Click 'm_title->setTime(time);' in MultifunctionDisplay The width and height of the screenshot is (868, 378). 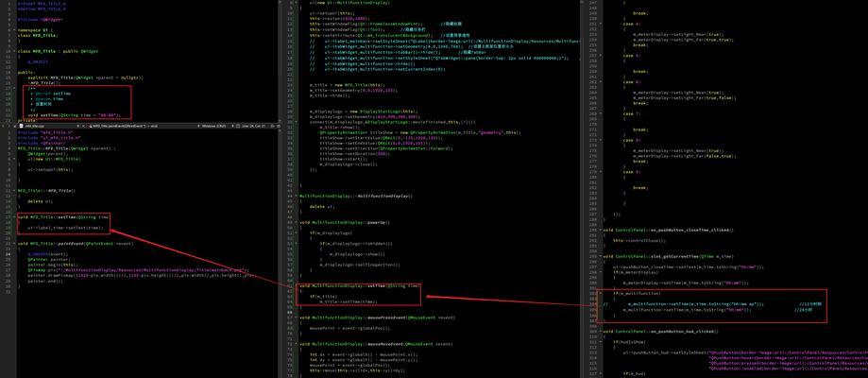[349, 301]
